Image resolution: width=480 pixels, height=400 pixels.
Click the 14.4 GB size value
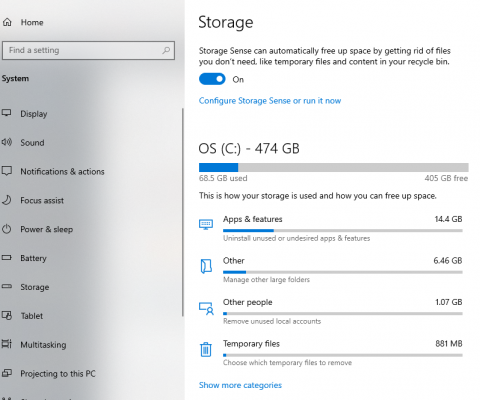[x=448, y=219]
